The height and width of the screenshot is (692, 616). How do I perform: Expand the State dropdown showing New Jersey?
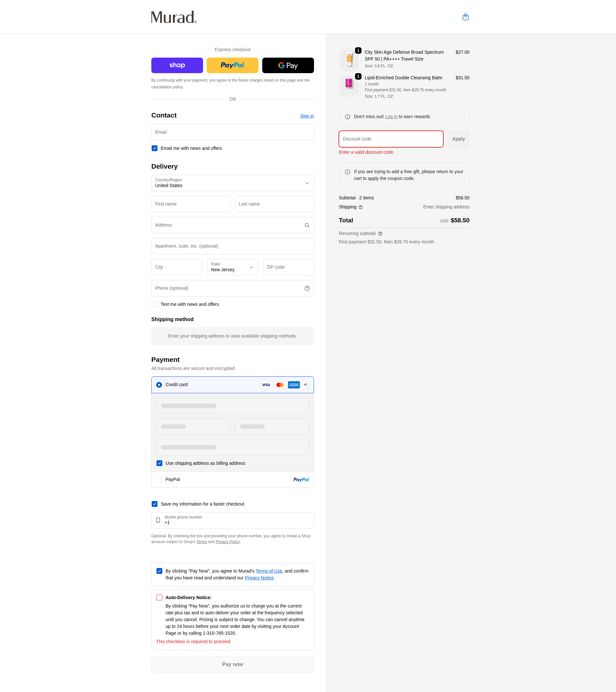click(x=232, y=267)
